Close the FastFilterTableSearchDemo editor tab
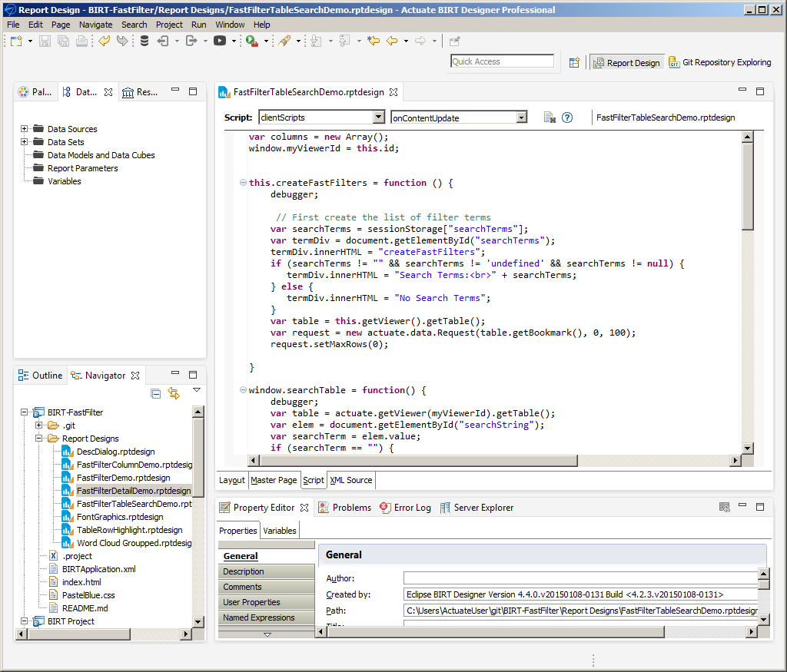The width and height of the screenshot is (787, 672). click(393, 92)
